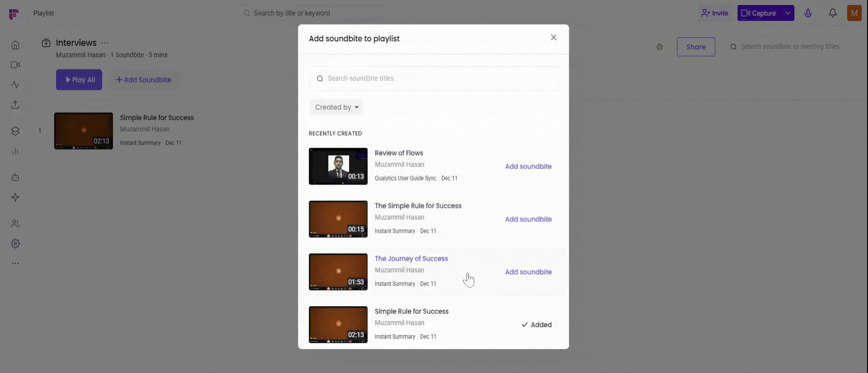Open the bar chart analytics sidebar icon
Screen dimensions: 868x373
coord(15,151)
